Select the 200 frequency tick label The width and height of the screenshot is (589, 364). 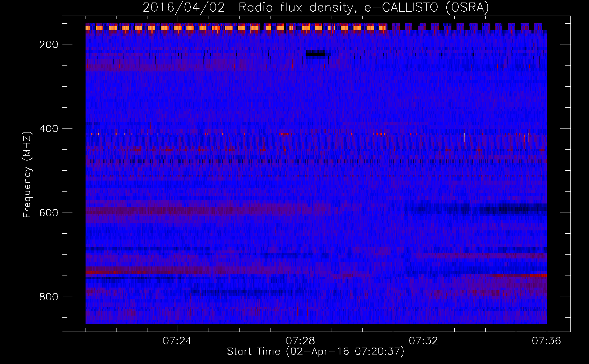point(49,44)
